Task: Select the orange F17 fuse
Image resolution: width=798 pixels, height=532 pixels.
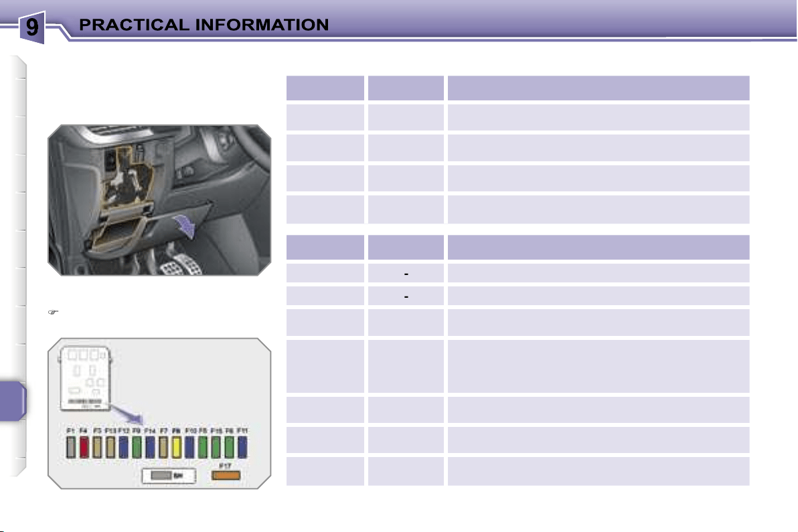Action: [x=226, y=476]
